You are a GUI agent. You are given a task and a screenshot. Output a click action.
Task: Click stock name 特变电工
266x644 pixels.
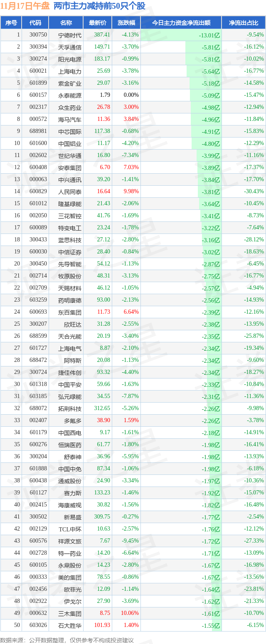(x=70, y=228)
